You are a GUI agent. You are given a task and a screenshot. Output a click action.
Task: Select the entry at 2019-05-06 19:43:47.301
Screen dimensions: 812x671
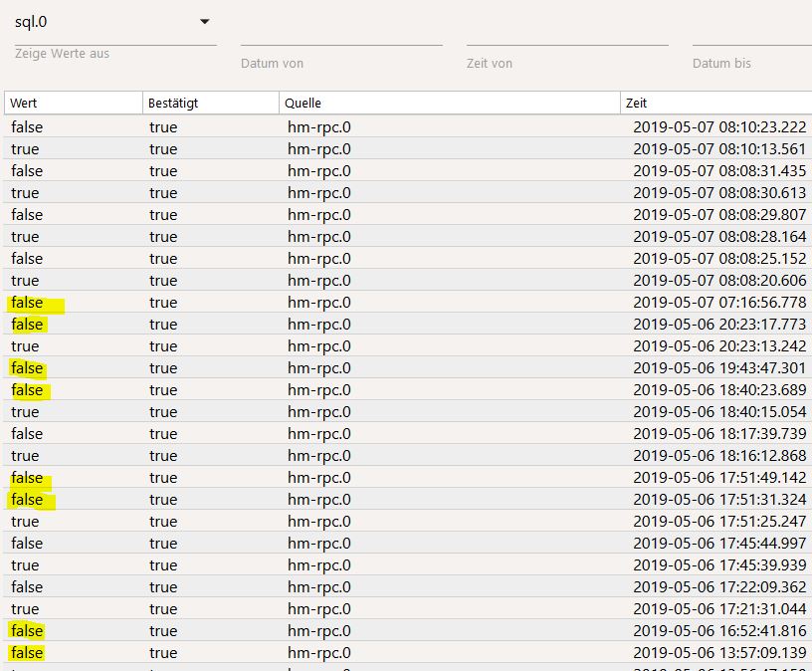[406, 367]
